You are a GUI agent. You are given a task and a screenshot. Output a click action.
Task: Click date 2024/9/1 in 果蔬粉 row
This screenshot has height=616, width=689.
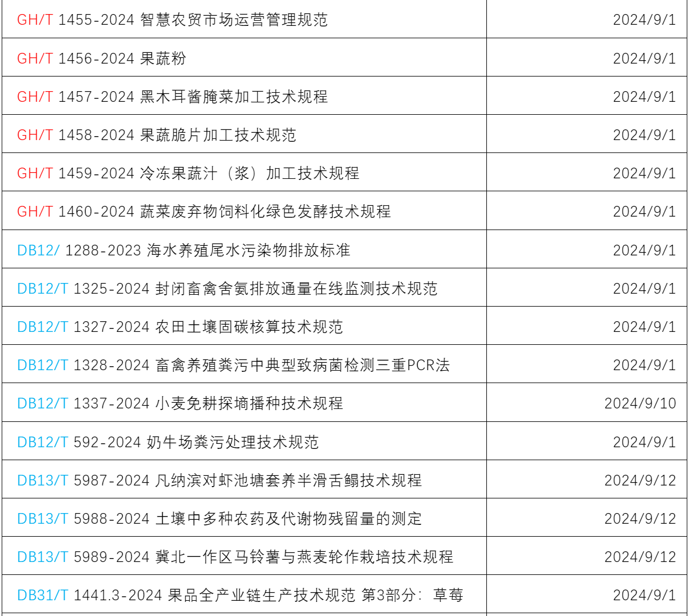tap(645, 59)
